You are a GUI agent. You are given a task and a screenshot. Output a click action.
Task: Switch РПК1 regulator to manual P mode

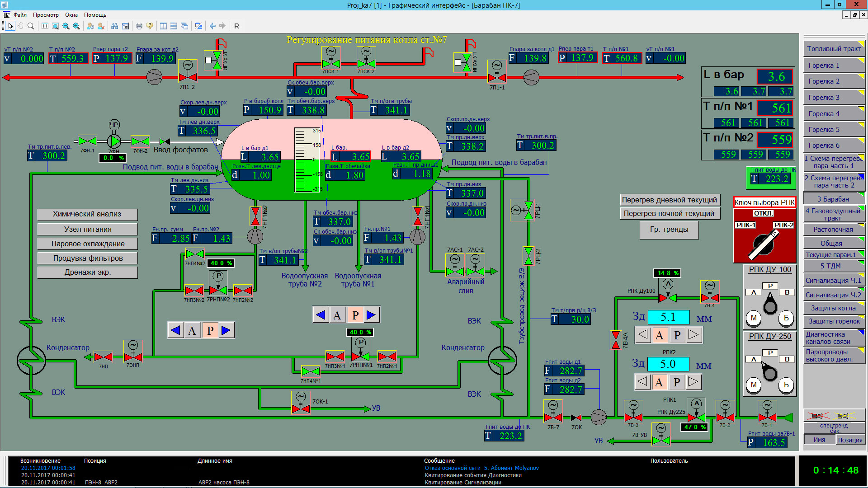pos(677,382)
